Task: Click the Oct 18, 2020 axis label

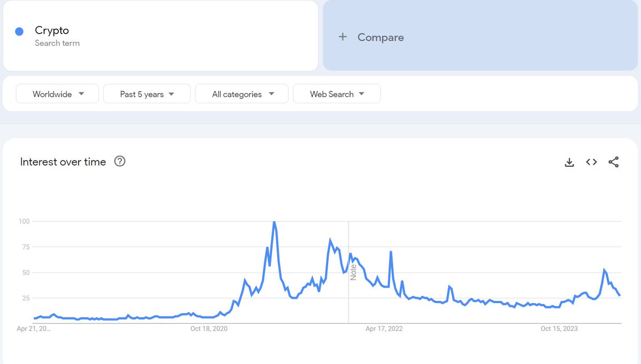Action: (209, 329)
